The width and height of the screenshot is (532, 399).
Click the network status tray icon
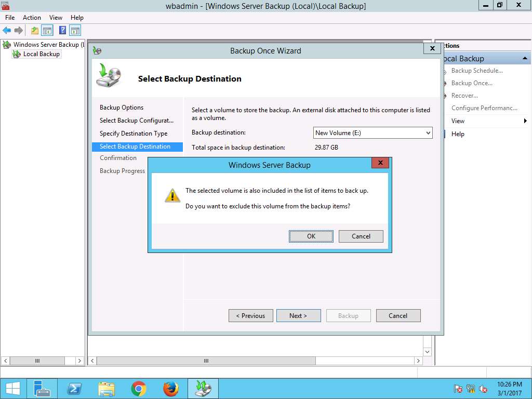[x=471, y=389]
